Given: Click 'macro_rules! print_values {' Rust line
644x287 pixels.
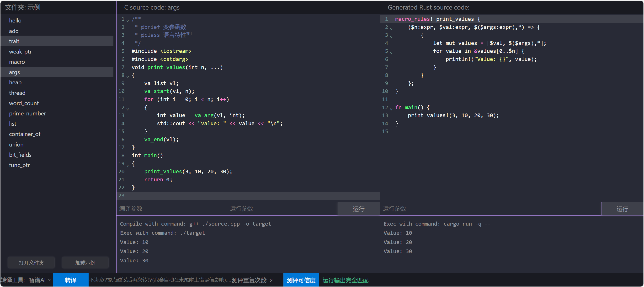Looking at the screenshot, I should click(437, 19).
